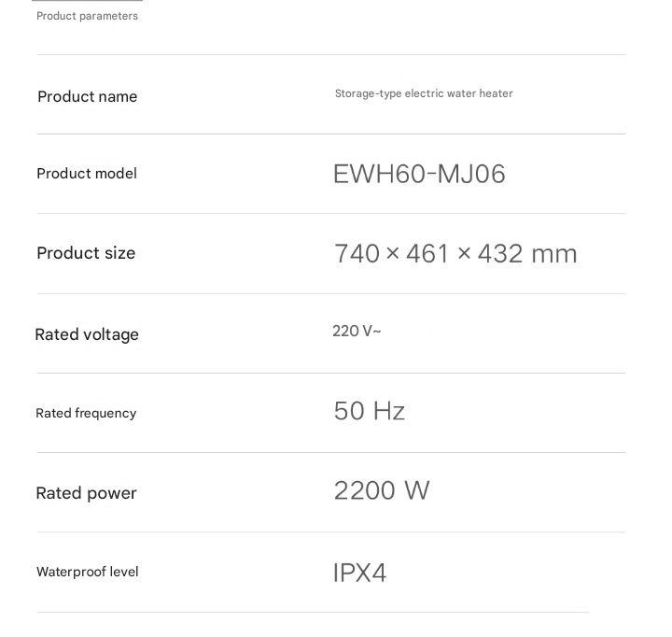
Task: Click the Product size label
Action: point(86,253)
